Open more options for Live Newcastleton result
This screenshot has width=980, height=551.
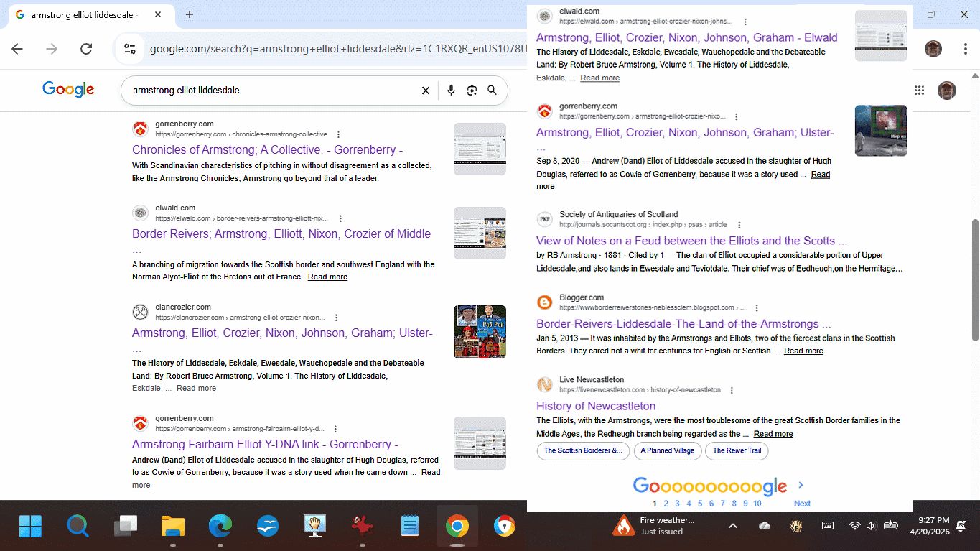tap(732, 391)
